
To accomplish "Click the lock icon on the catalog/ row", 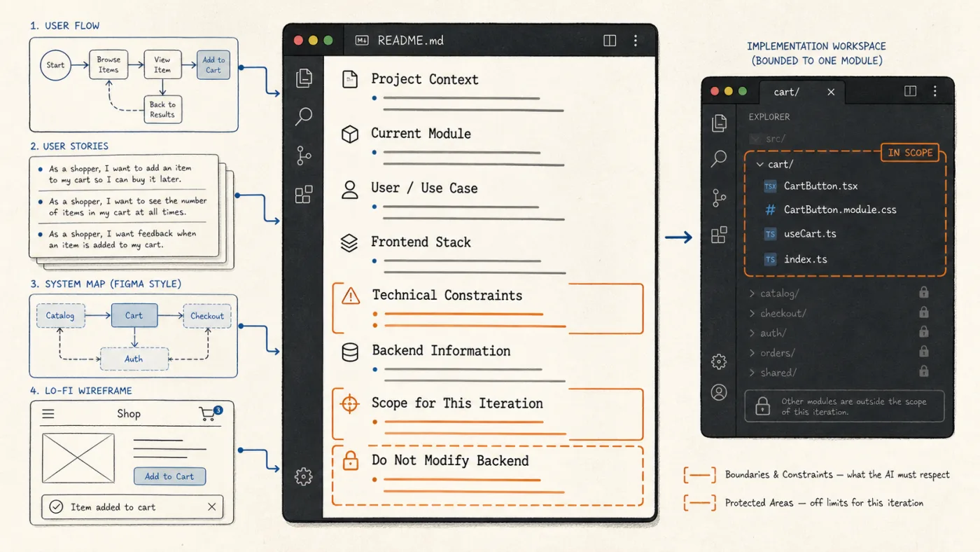I will tap(924, 293).
